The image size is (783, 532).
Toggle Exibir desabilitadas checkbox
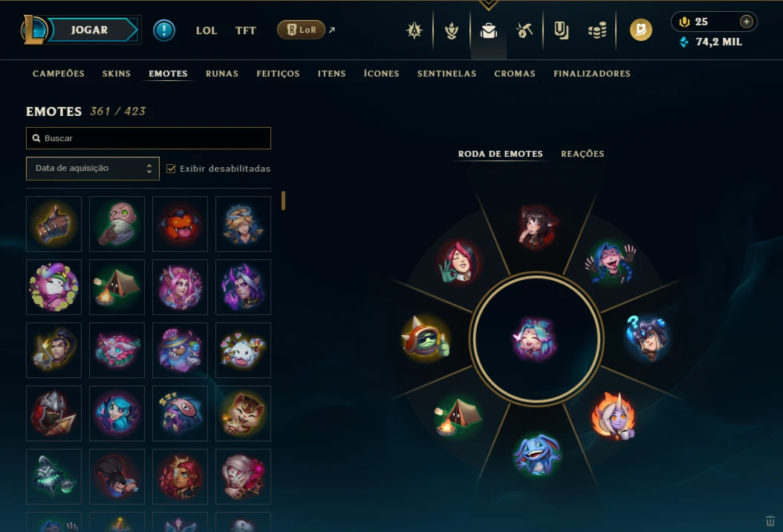click(171, 169)
